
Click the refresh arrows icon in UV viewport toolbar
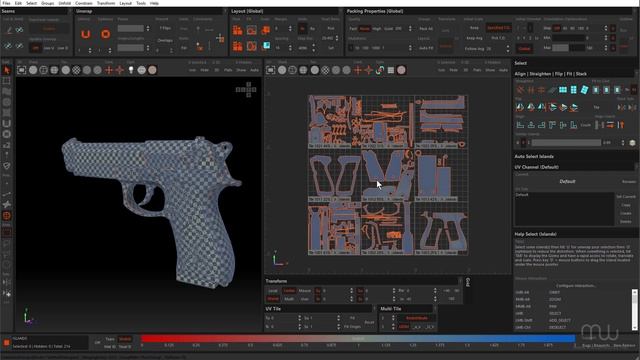[380, 70]
